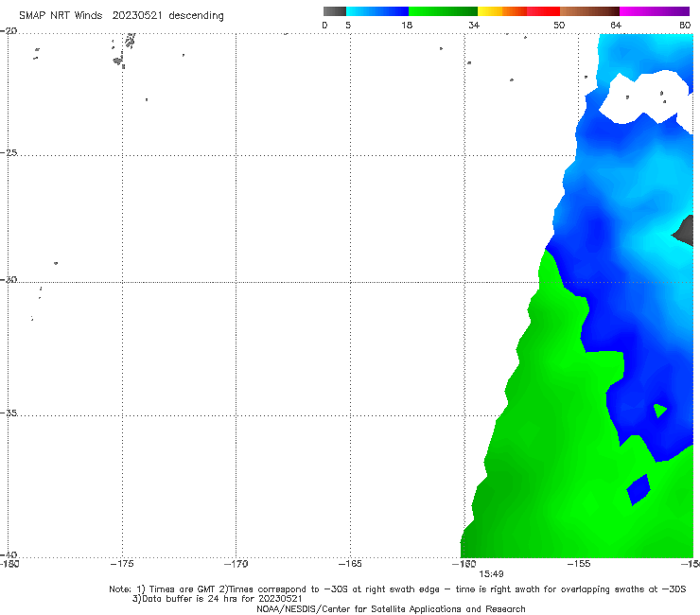Click the longitude axis label '-170'
Screen dimensions: 700x615
[236, 564]
